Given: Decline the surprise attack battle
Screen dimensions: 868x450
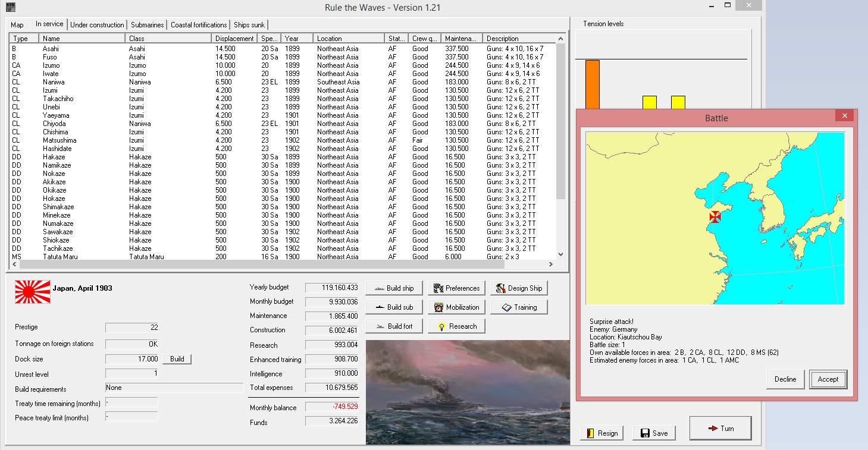Looking at the screenshot, I should 785,379.
